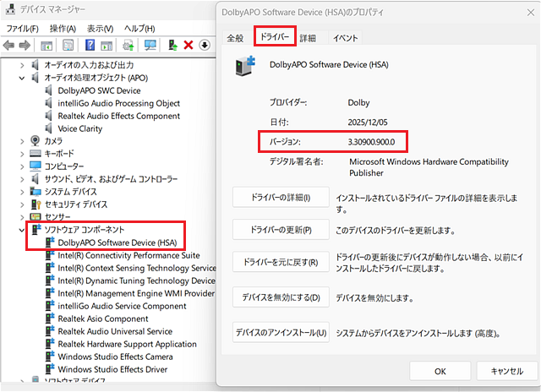Expand the セキュリティ デバイス category

[22, 204]
